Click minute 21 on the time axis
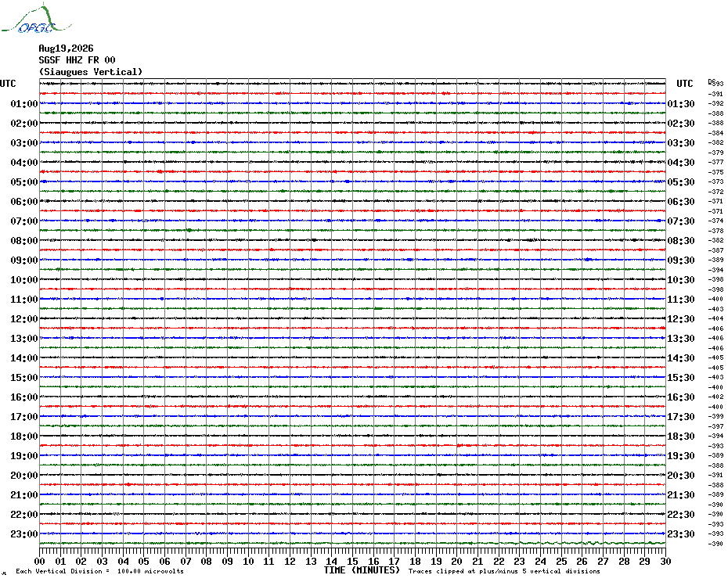Screen dimensions: 728x582 478,561
